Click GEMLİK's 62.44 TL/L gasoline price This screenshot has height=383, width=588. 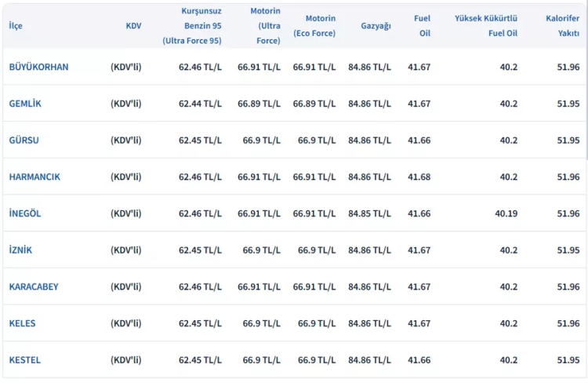click(x=200, y=104)
